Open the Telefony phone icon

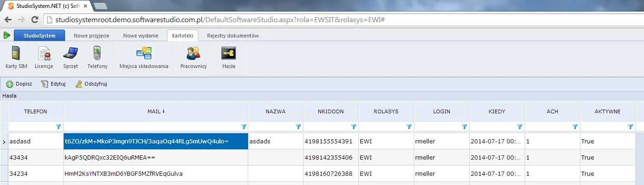coord(97,57)
